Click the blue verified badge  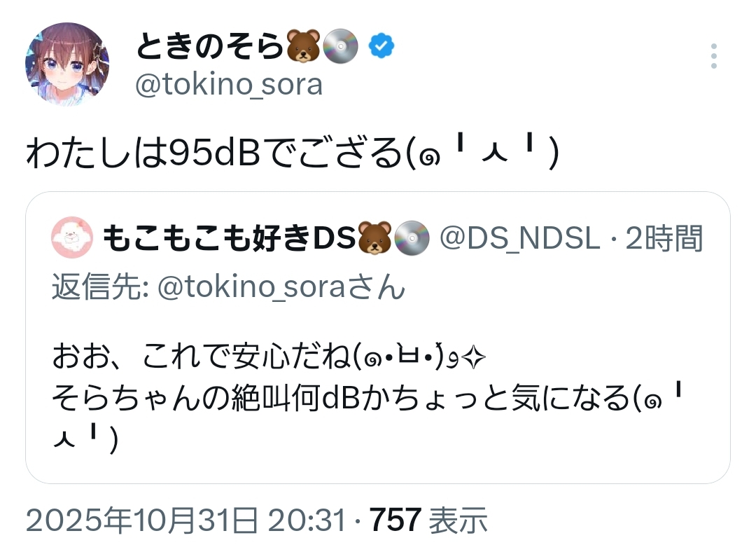[381, 46]
